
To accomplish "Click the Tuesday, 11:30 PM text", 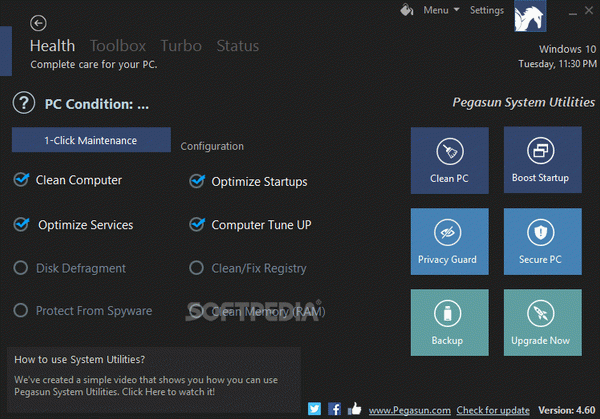I will [x=557, y=64].
